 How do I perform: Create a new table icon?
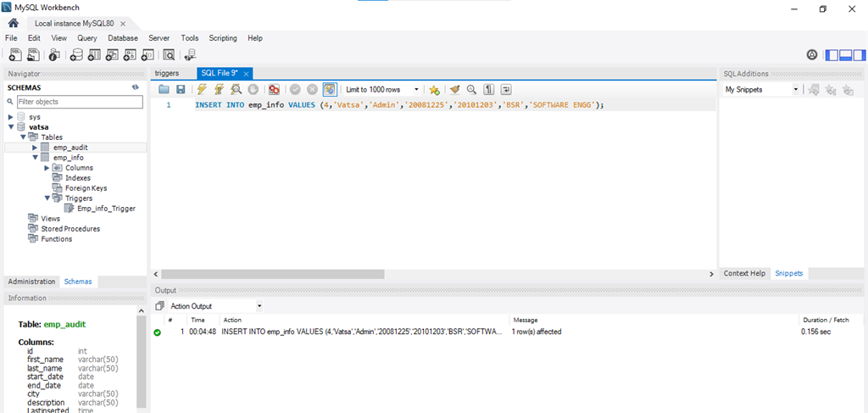[94, 54]
